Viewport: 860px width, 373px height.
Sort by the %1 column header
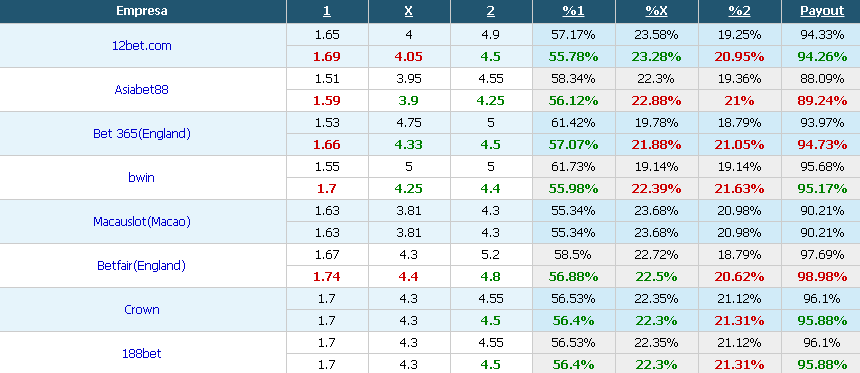point(574,11)
